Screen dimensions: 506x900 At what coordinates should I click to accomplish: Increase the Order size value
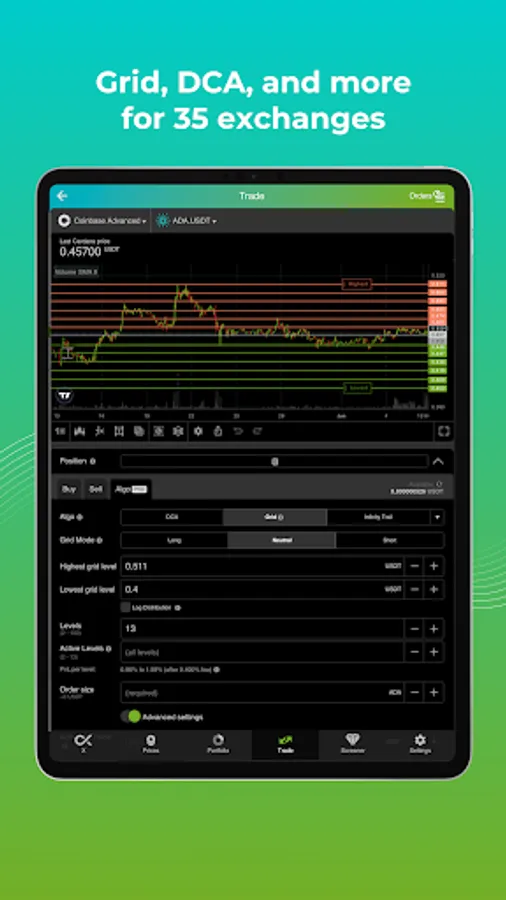pyautogui.click(x=434, y=693)
